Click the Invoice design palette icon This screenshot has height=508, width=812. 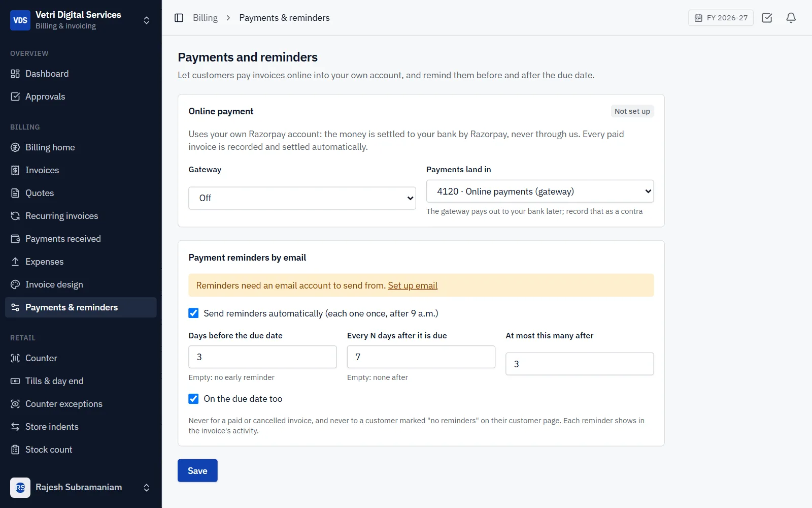tap(15, 284)
